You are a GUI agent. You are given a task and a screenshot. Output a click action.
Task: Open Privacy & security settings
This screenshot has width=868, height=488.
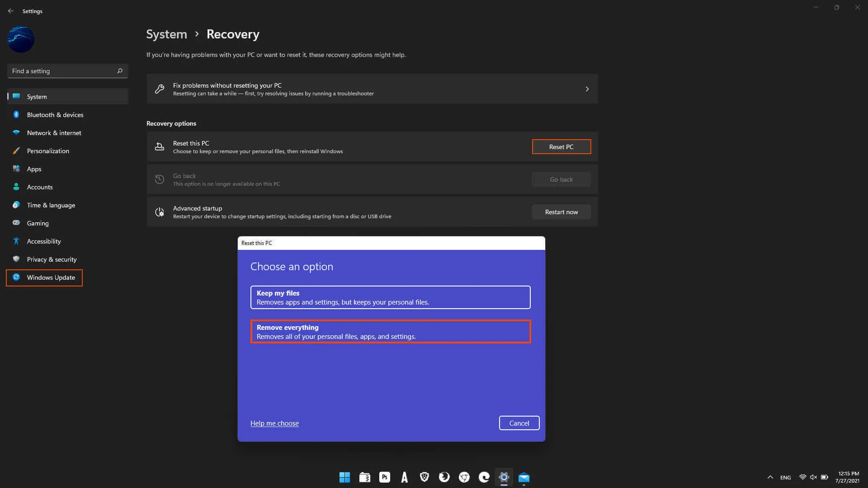52,258
